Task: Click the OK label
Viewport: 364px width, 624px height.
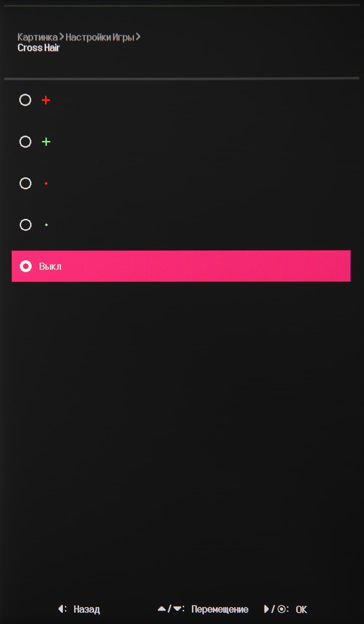Action: 301,609
